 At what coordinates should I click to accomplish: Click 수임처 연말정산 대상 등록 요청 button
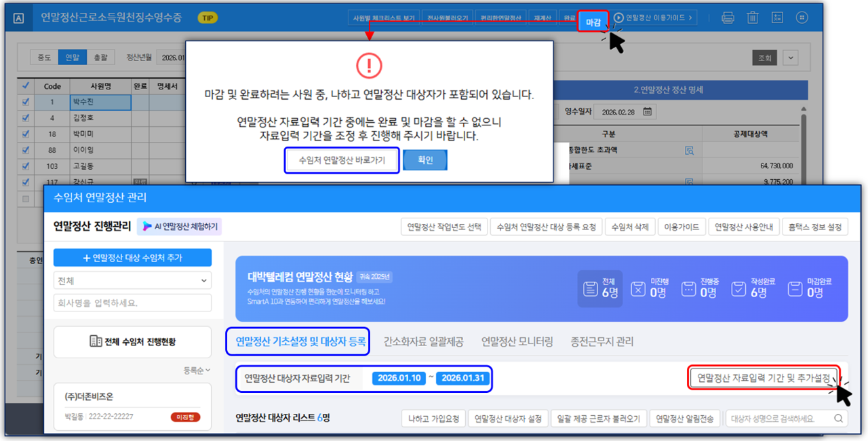click(546, 227)
